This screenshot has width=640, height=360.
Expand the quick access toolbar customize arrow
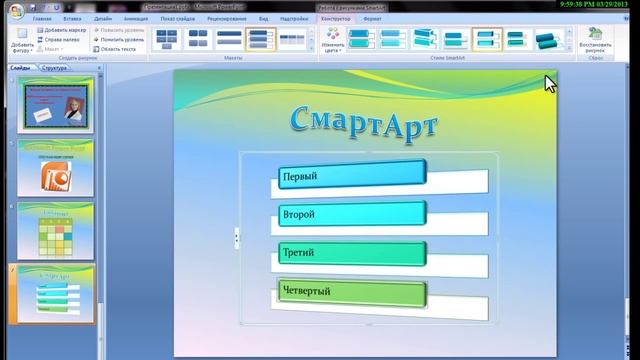click(x=69, y=8)
